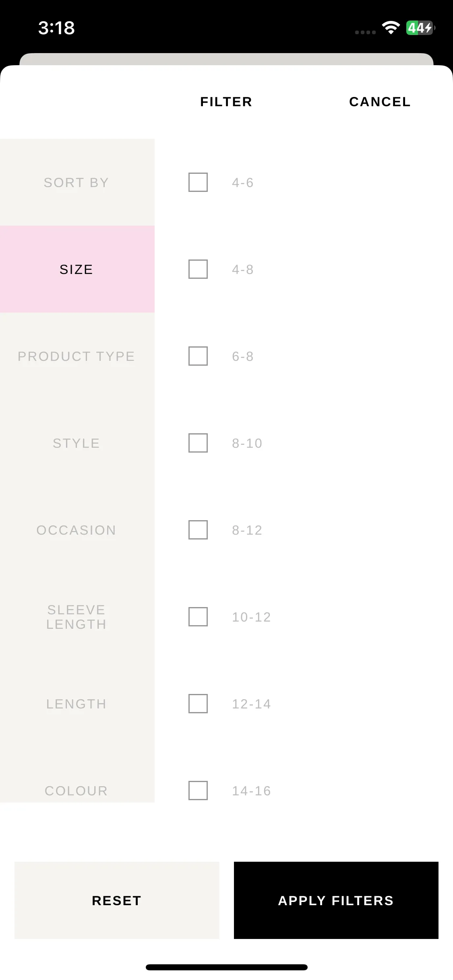Tick the 4-8 size checkbox
Screen dimensions: 453x980
point(198,269)
